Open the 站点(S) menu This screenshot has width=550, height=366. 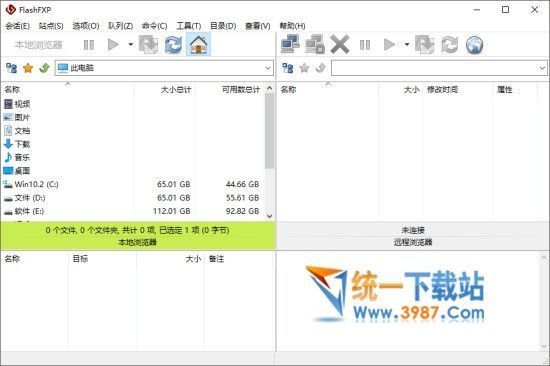(x=51, y=26)
